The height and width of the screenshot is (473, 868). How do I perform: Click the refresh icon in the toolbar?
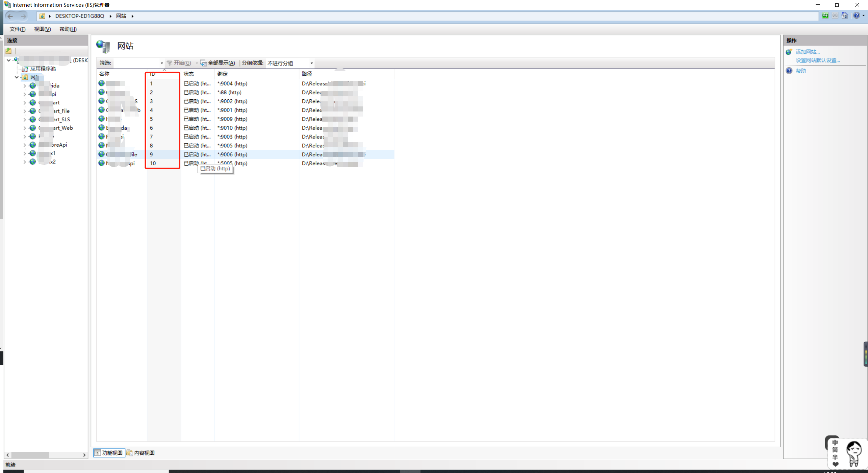point(825,16)
